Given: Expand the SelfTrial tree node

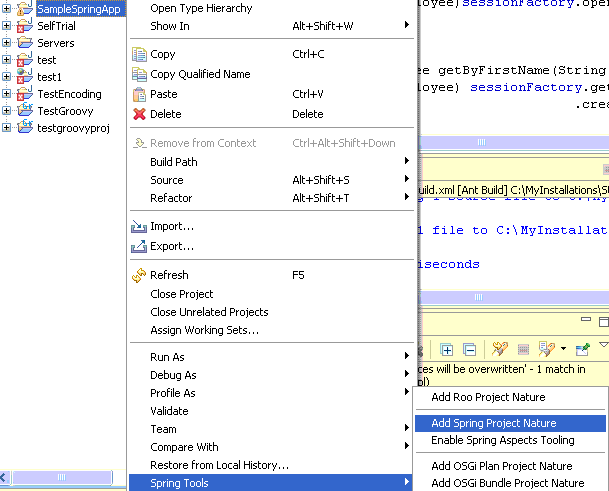Looking at the screenshot, I should click(x=6, y=26).
